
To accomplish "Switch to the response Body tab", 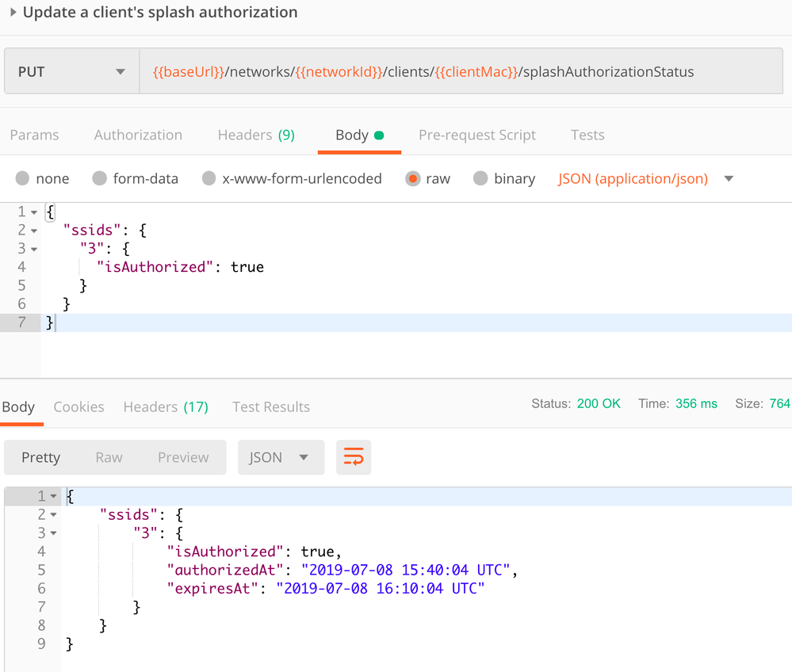I will click(x=19, y=407).
